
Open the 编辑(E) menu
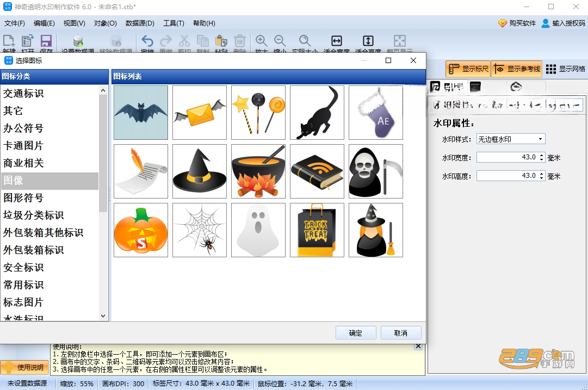point(44,23)
